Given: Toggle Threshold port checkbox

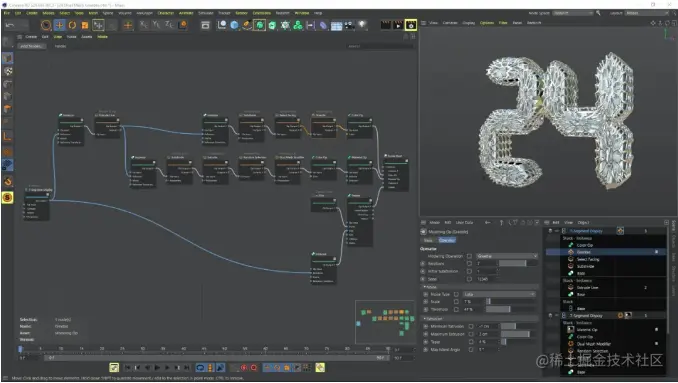Looking at the screenshot, I should 456,309.
